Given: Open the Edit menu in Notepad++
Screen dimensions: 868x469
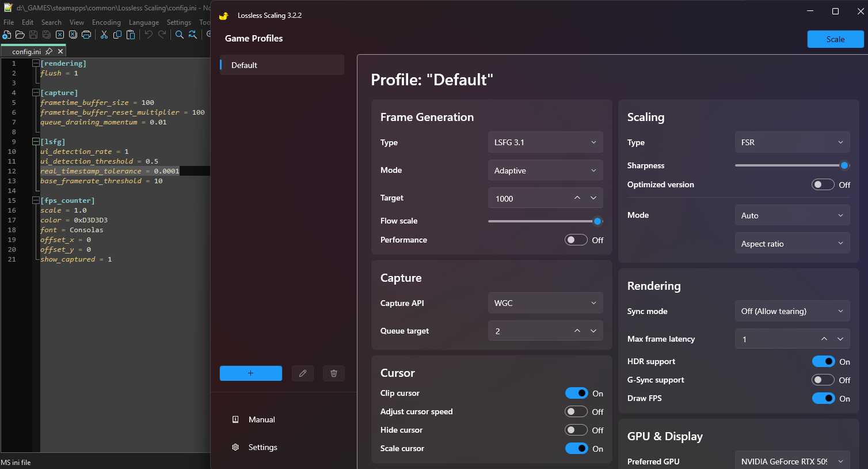Looking at the screenshot, I should tap(28, 22).
